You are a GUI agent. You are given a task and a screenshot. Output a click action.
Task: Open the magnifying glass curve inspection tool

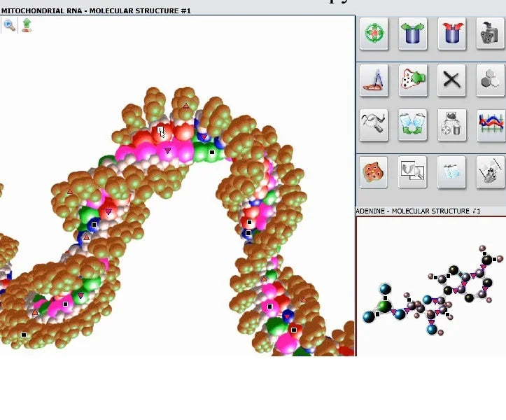pos(374,126)
